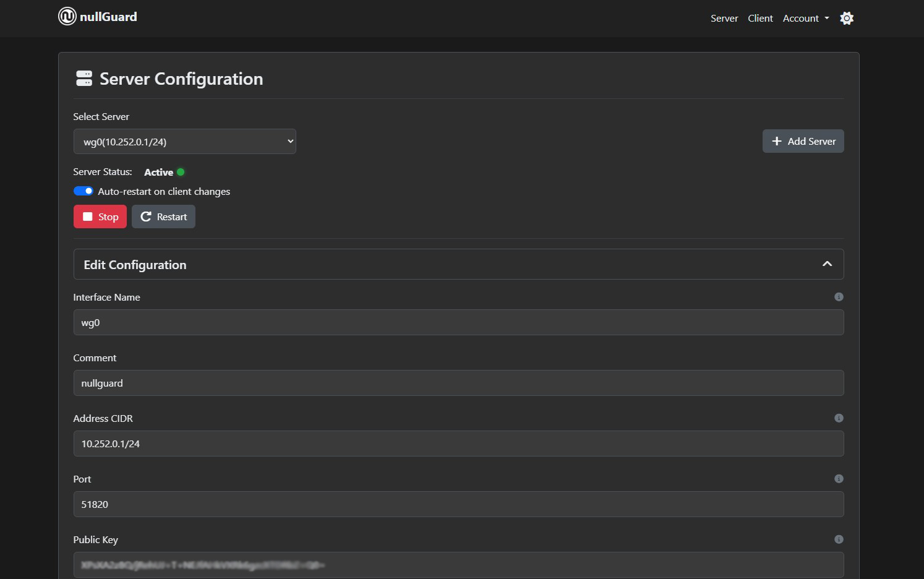This screenshot has height=579, width=924.
Task: Click the Add Server button
Action: [x=803, y=141]
